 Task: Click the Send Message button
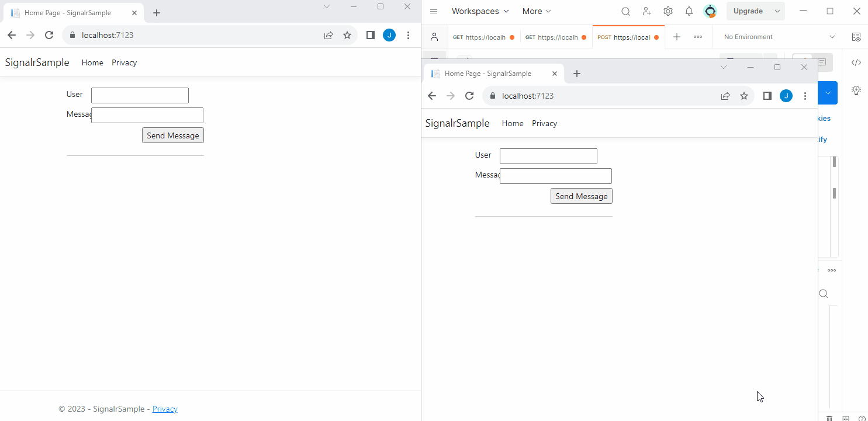coord(581,196)
